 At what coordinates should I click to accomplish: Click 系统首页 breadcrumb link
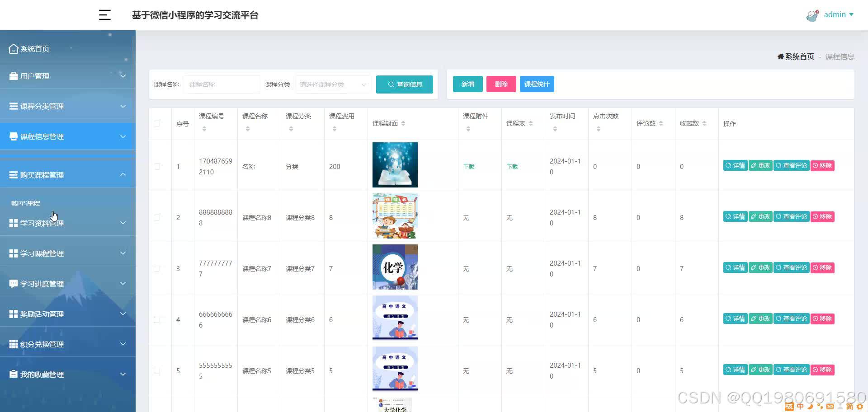point(799,56)
